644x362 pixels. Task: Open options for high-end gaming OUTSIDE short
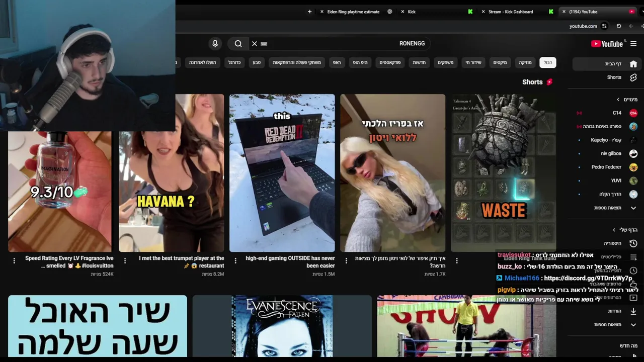(x=235, y=260)
